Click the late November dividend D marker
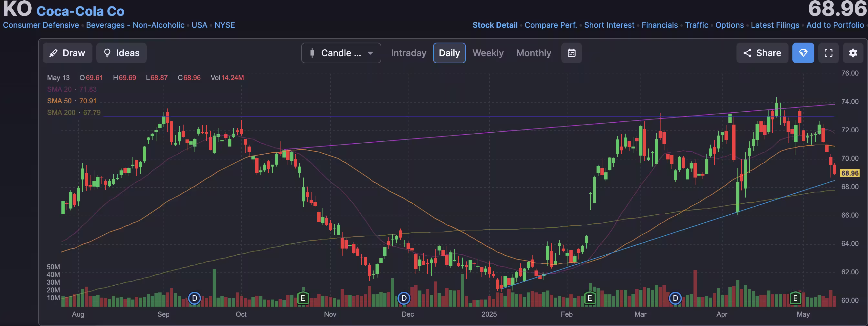 404,298
